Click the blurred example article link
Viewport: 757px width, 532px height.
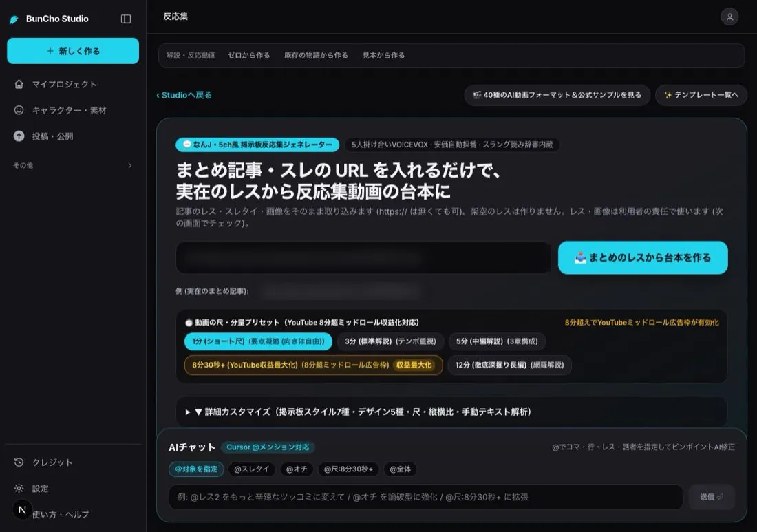coord(341,291)
